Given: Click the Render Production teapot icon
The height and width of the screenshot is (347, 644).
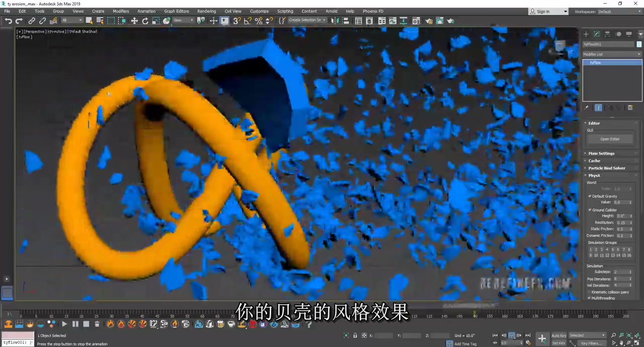Looking at the screenshot, I should [450, 21].
